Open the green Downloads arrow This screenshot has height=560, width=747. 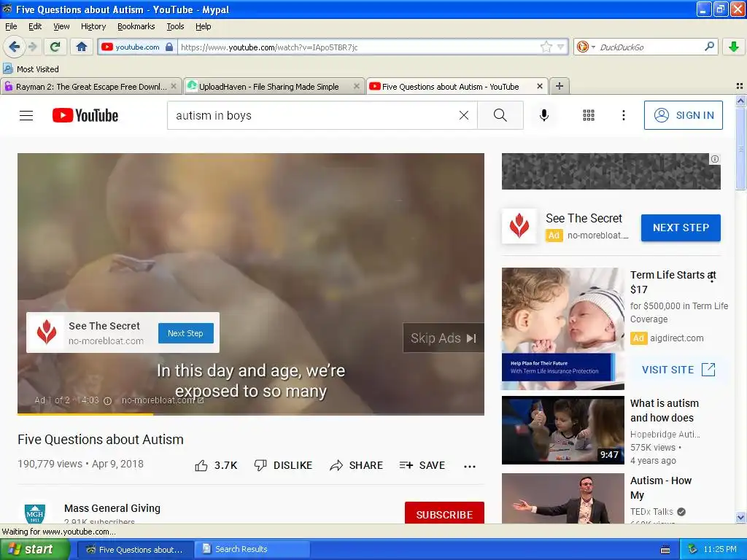click(734, 47)
